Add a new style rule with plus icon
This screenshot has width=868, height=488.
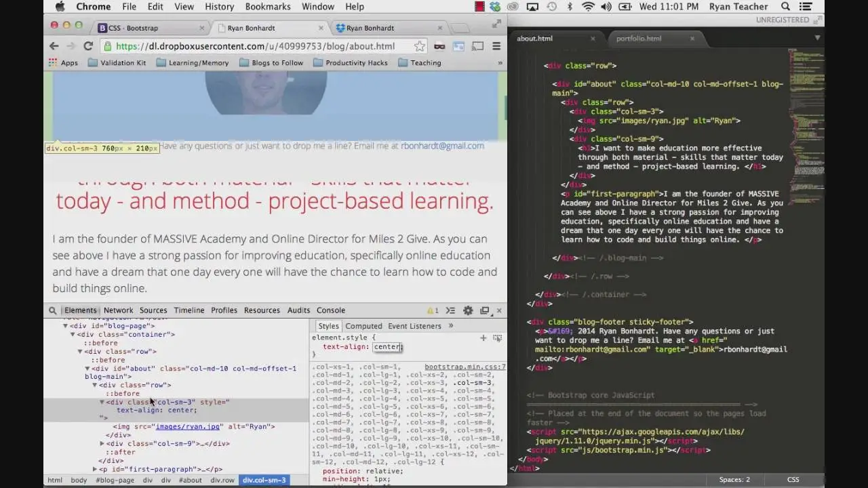(x=484, y=338)
